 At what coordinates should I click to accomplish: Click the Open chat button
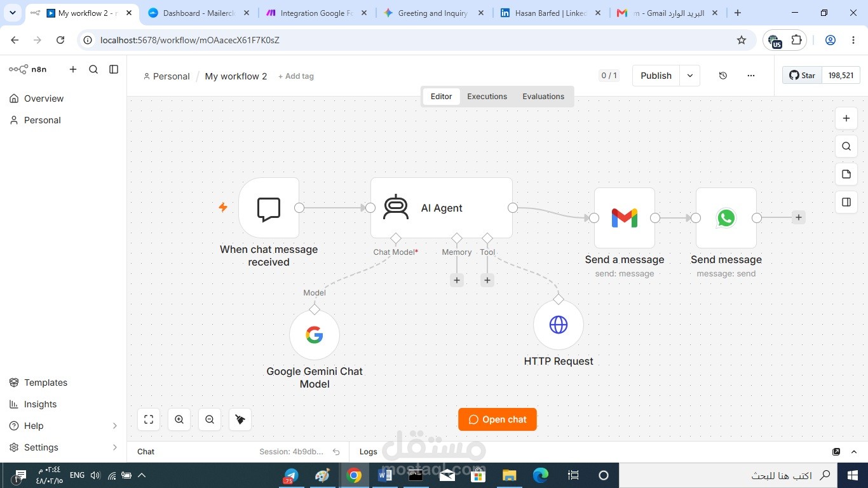498,419
